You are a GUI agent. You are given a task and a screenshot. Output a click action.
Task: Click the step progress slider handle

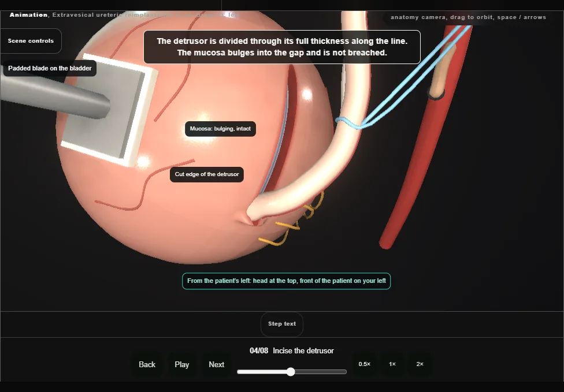tap(291, 372)
